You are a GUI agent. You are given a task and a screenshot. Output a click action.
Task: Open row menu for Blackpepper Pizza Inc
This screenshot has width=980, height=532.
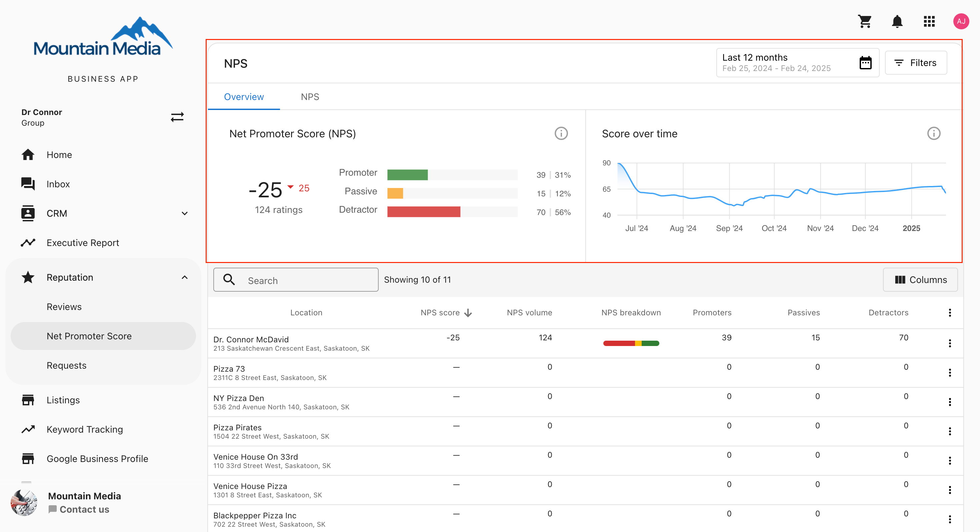[x=950, y=519]
